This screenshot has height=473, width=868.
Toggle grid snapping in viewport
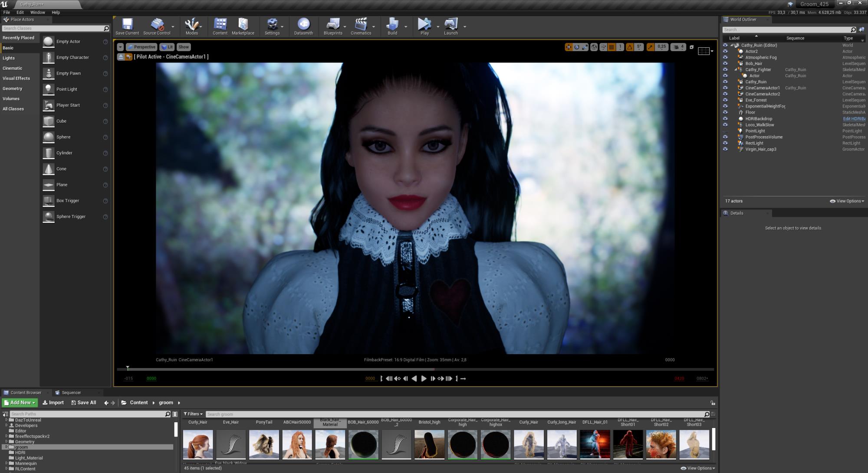612,47
